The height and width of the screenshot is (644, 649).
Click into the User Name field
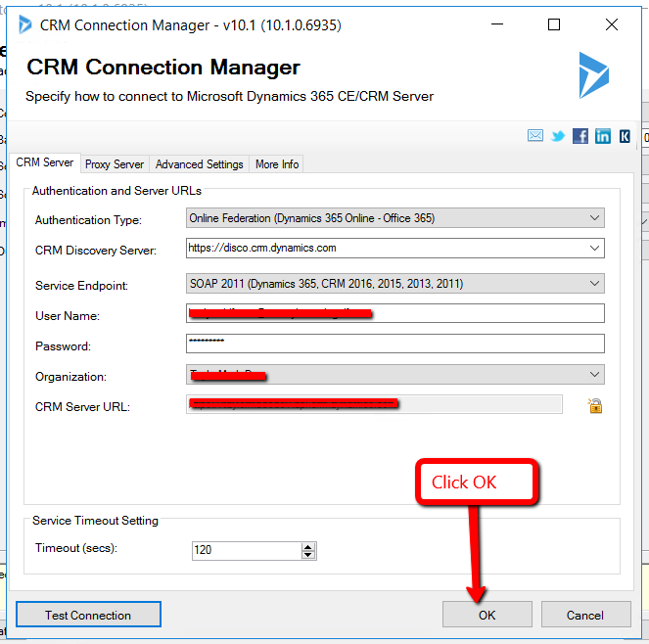395,313
